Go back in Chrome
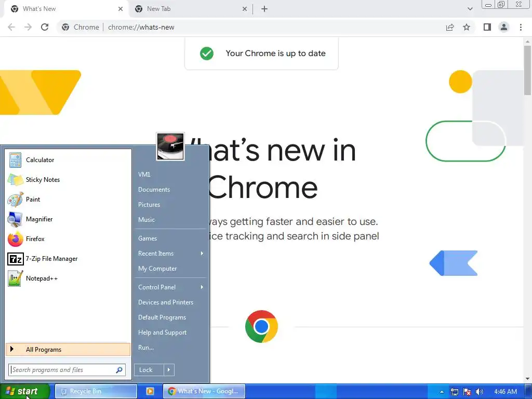Screen dimensions: 532x399 coord(11,27)
